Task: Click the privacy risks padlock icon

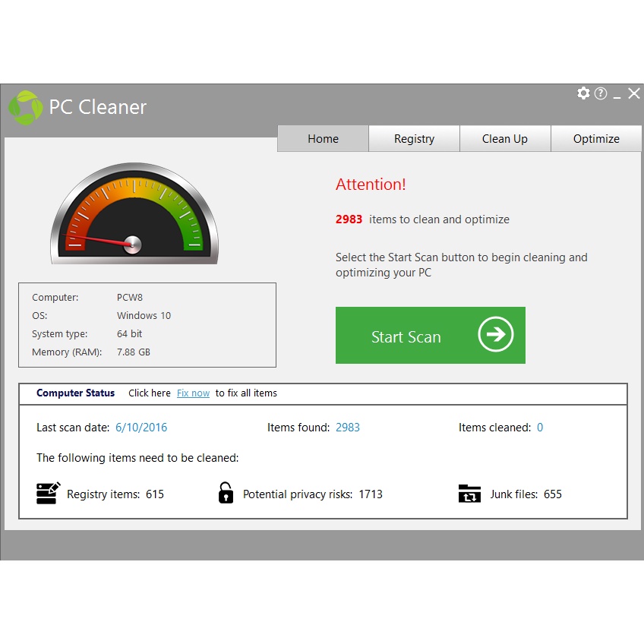Action: pos(226,494)
